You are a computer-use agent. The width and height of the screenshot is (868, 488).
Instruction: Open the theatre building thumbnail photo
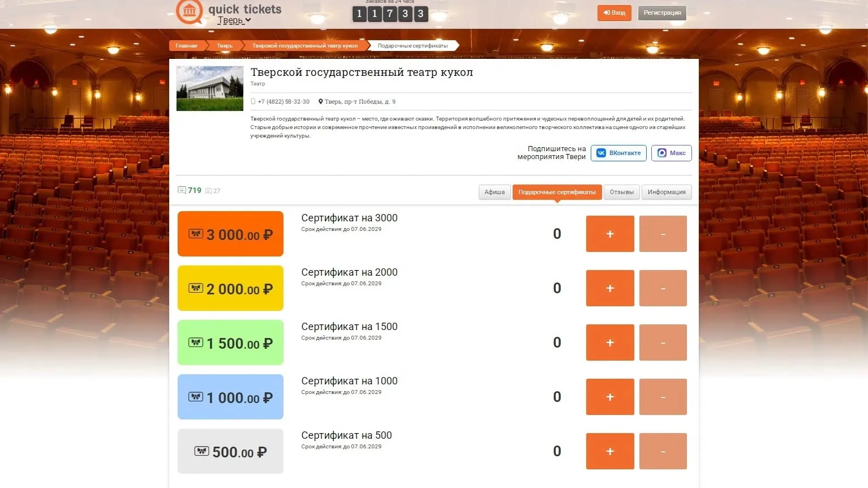point(210,88)
